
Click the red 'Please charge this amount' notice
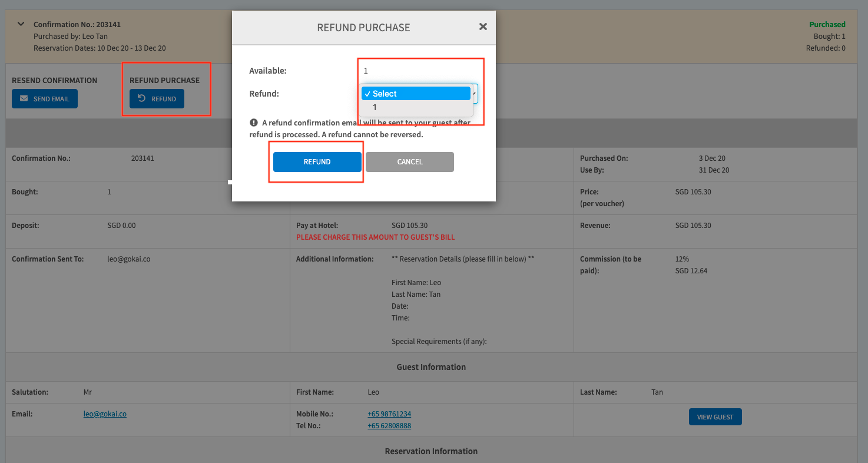pyautogui.click(x=375, y=237)
